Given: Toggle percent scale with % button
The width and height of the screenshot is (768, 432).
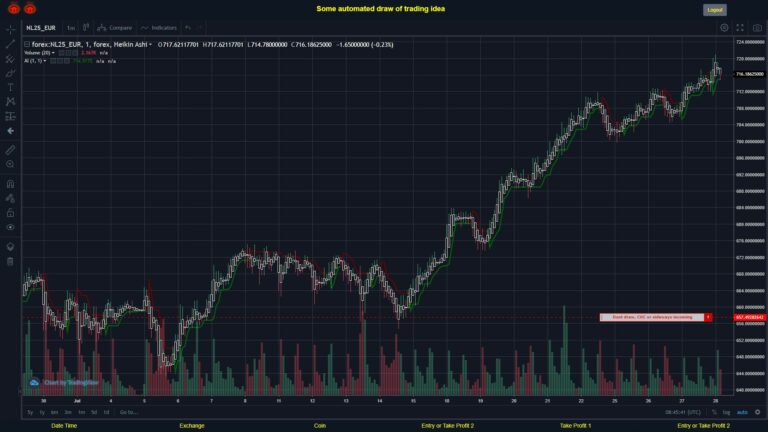Looking at the screenshot, I should point(714,412).
